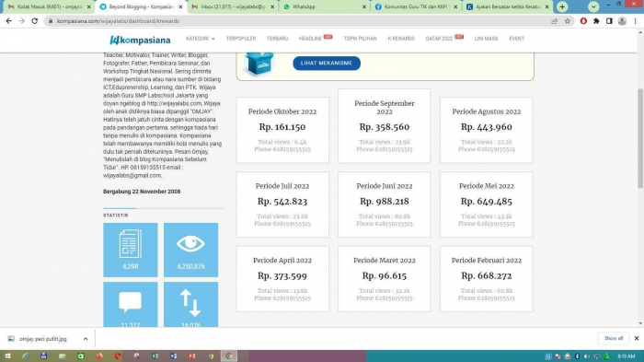Open PowerPoint from the taskbar
This screenshot has width=644, height=362.
click(191, 356)
